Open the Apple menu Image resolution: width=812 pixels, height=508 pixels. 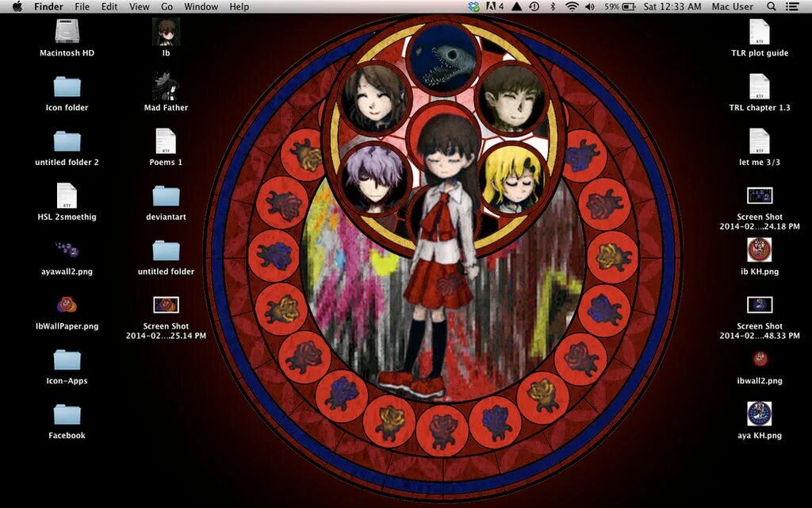click(x=17, y=6)
